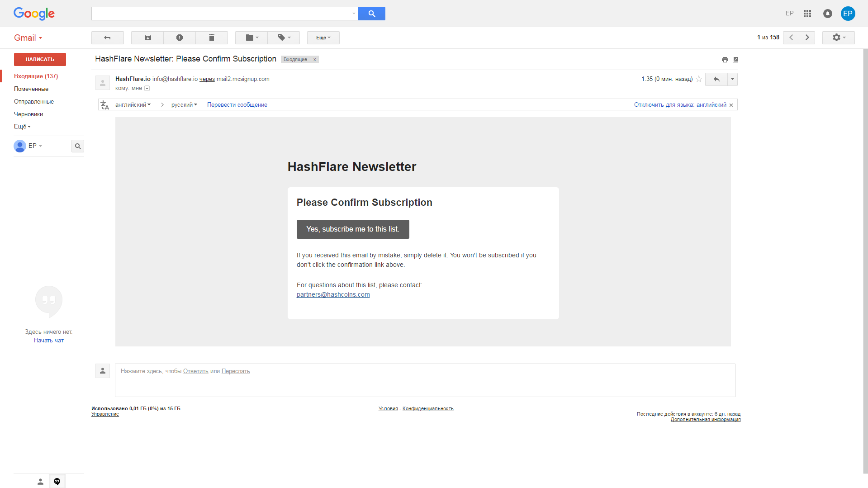Screen dimensions: 868x488
Task: Open the Move to folder dropdown
Action: [x=251, y=38]
